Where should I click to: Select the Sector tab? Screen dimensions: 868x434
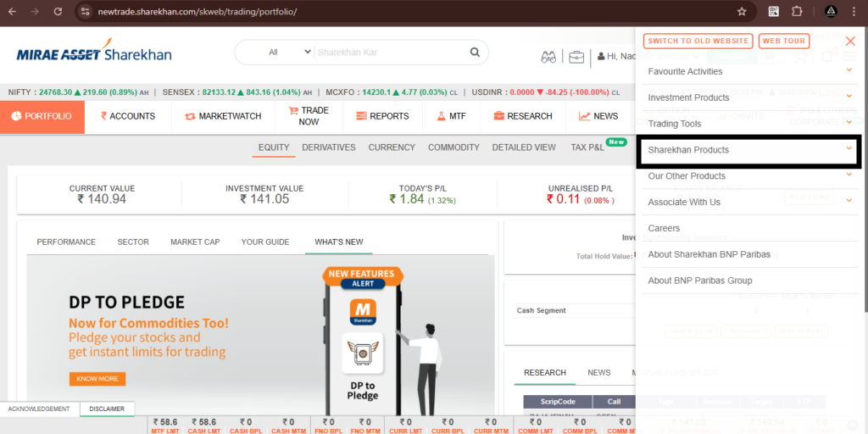pos(133,242)
